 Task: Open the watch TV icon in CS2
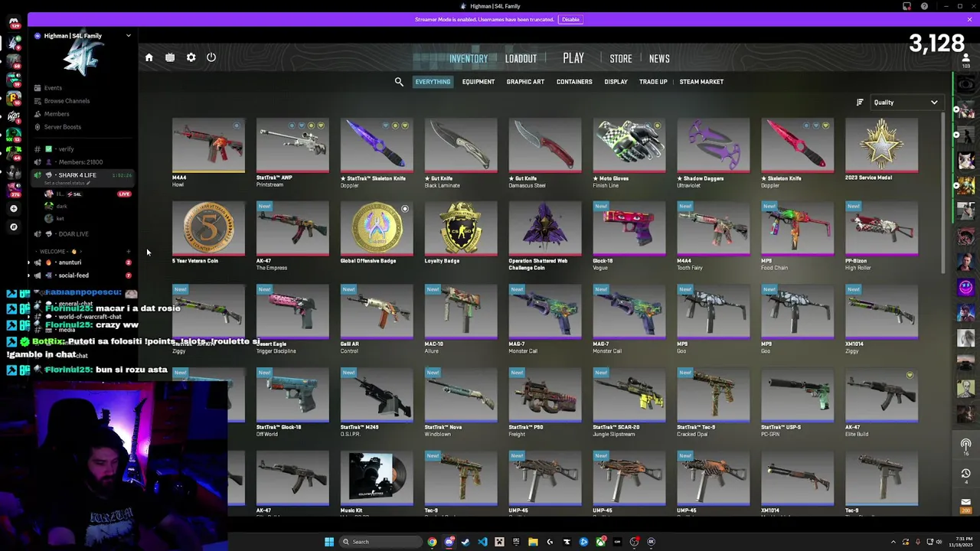coord(170,57)
